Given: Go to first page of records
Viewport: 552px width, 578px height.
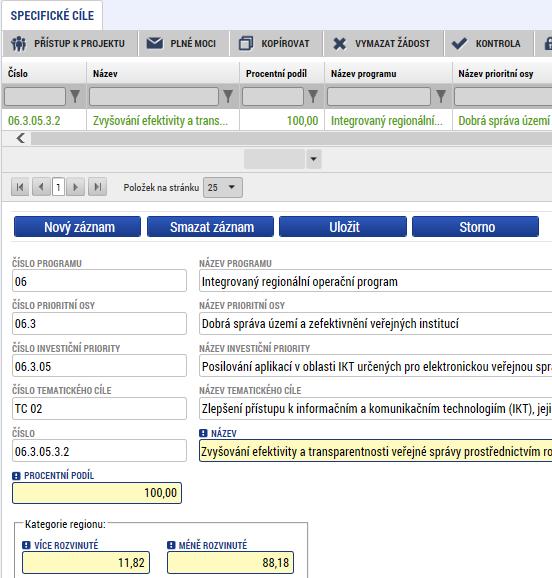Looking at the screenshot, I should (x=20, y=187).
